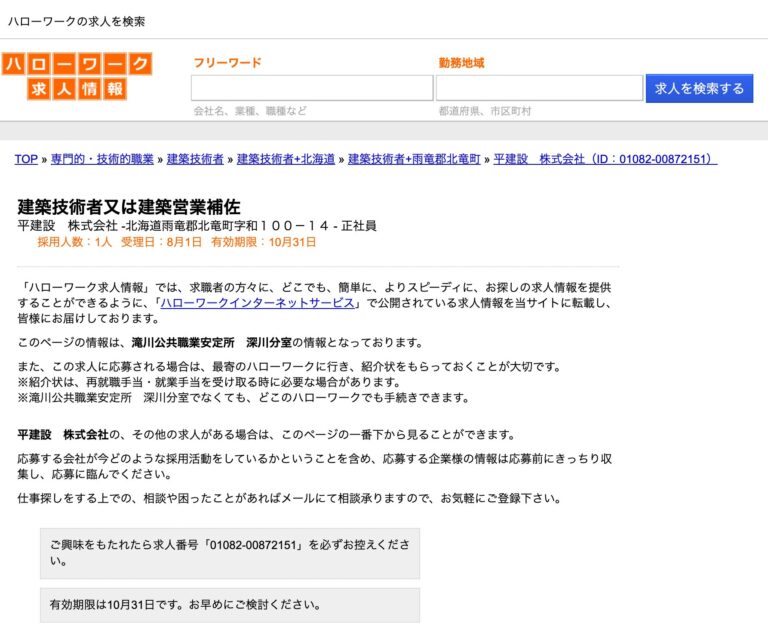Click the company address line under the title

197,226
